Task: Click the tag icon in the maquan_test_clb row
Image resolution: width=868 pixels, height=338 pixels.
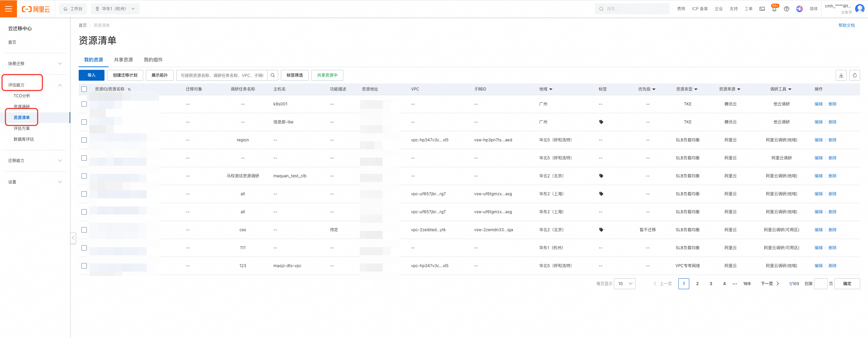Action: (x=601, y=176)
